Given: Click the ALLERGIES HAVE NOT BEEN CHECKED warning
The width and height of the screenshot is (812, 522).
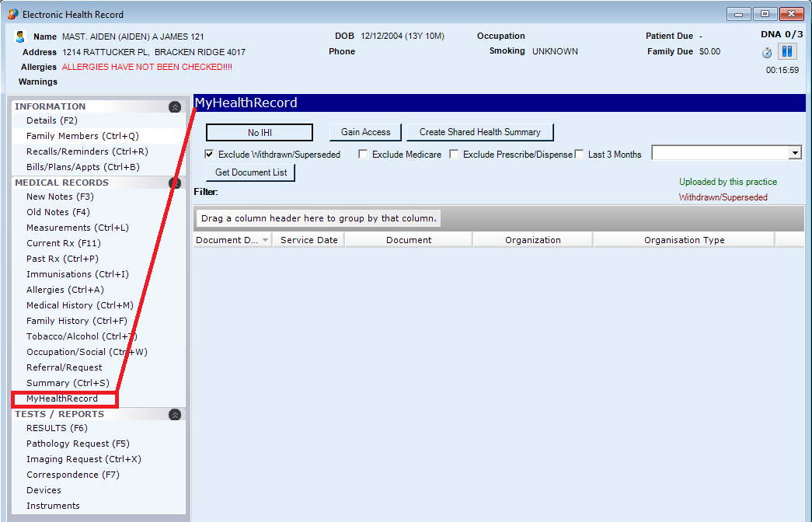Looking at the screenshot, I should tap(147, 67).
